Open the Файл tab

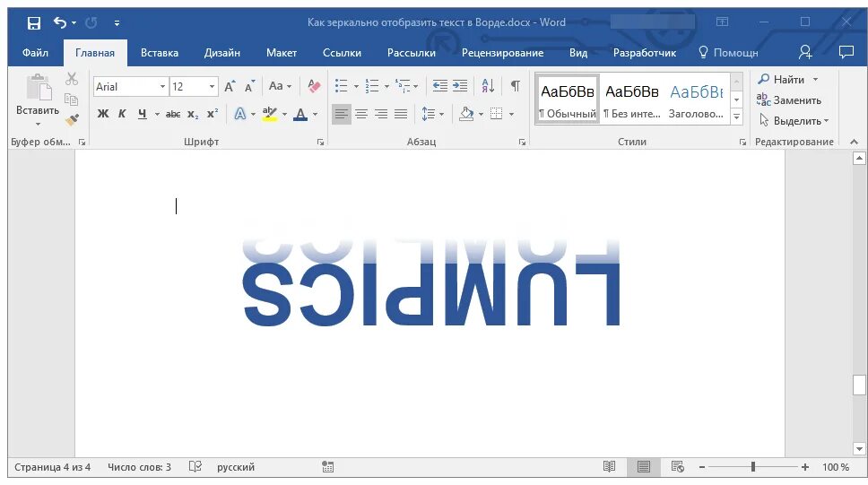36,53
